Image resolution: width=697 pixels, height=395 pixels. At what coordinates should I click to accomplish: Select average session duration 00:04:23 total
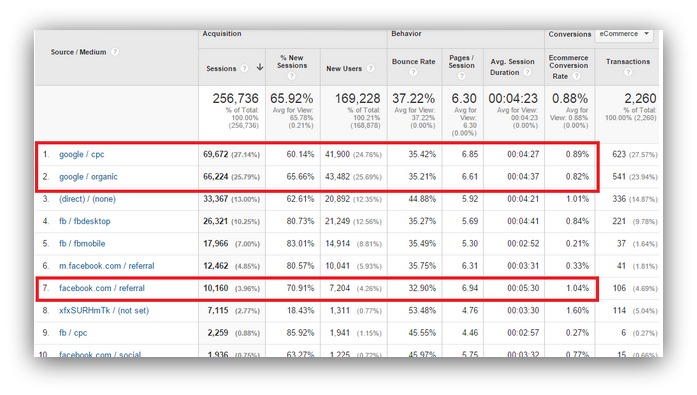[513, 98]
